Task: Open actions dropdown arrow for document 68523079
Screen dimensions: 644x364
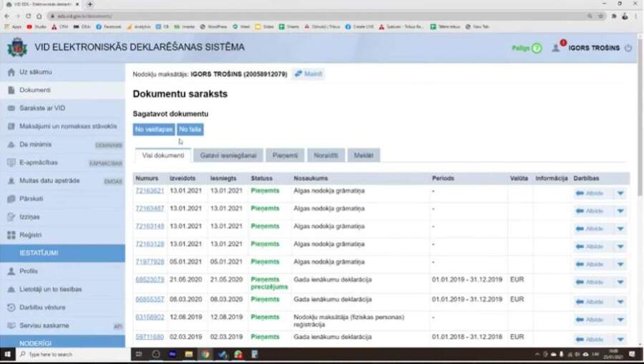Action: (620, 282)
